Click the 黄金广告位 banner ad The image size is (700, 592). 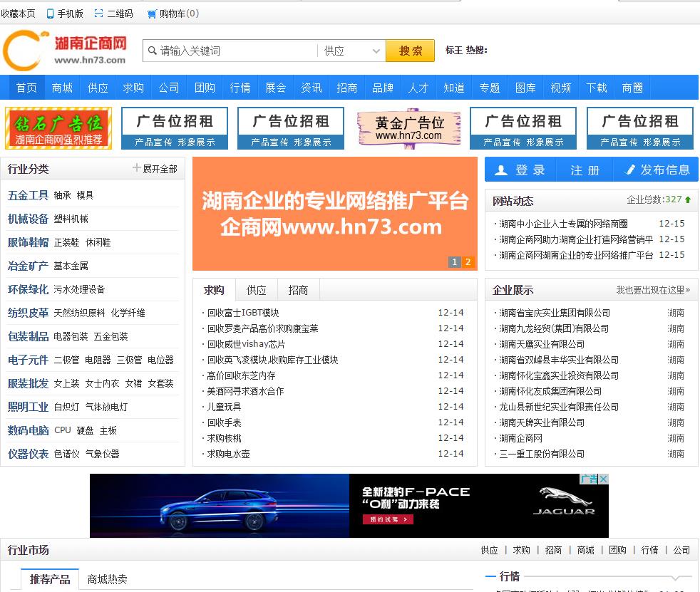[408, 128]
